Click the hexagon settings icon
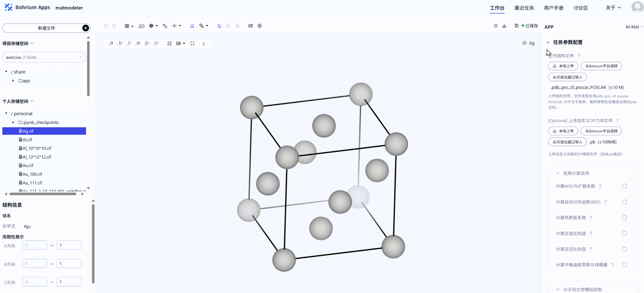Image resolution: width=644 pixels, height=293 pixels. click(x=260, y=26)
